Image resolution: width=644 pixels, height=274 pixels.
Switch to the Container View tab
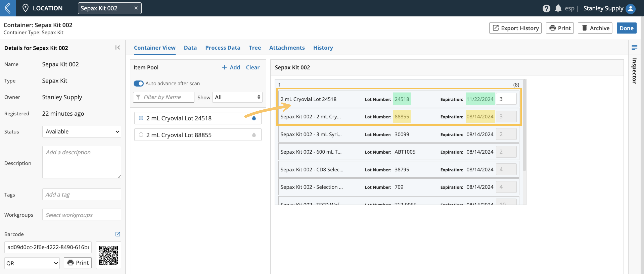coord(154,47)
